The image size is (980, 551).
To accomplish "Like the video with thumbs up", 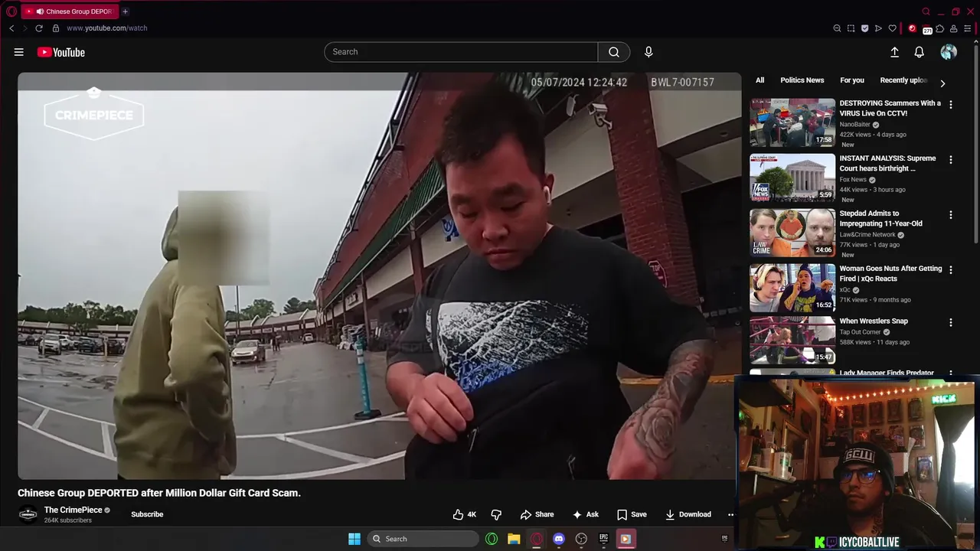I will coord(465,514).
